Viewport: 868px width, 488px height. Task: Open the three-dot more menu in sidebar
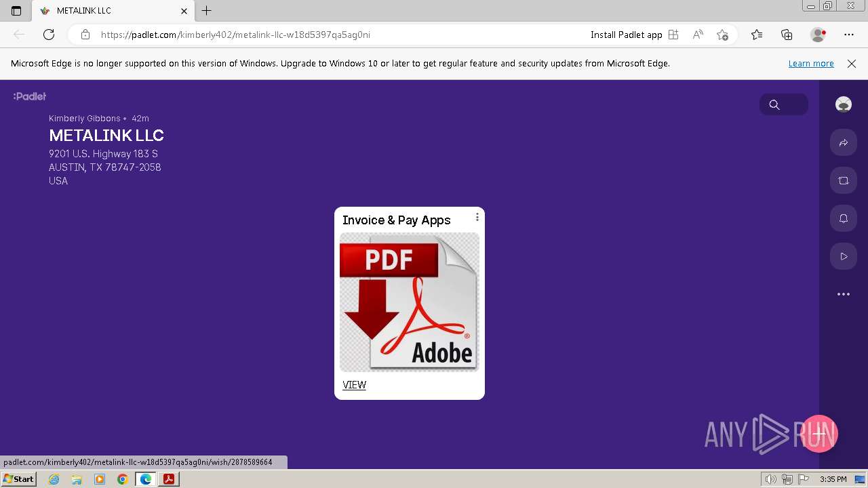(844, 294)
